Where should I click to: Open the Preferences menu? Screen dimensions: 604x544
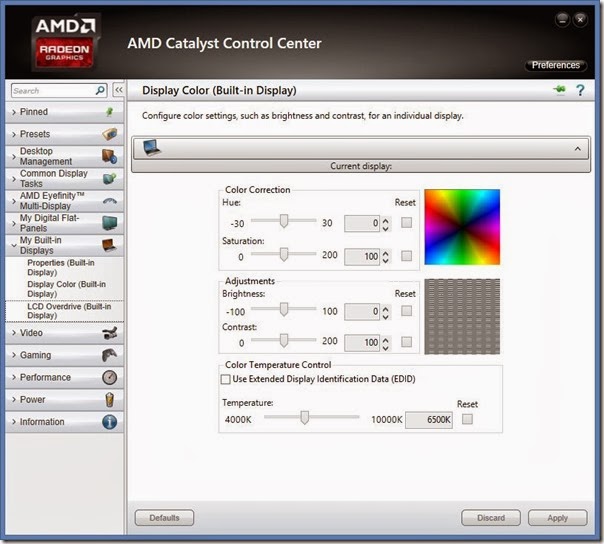point(556,65)
